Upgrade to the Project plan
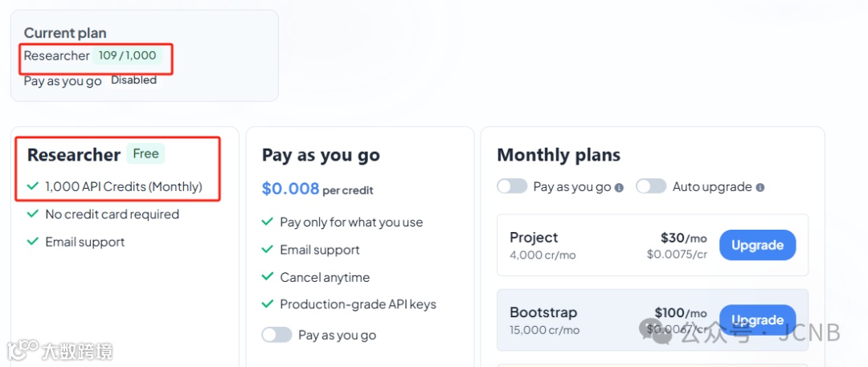868x367 pixels. 757,245
